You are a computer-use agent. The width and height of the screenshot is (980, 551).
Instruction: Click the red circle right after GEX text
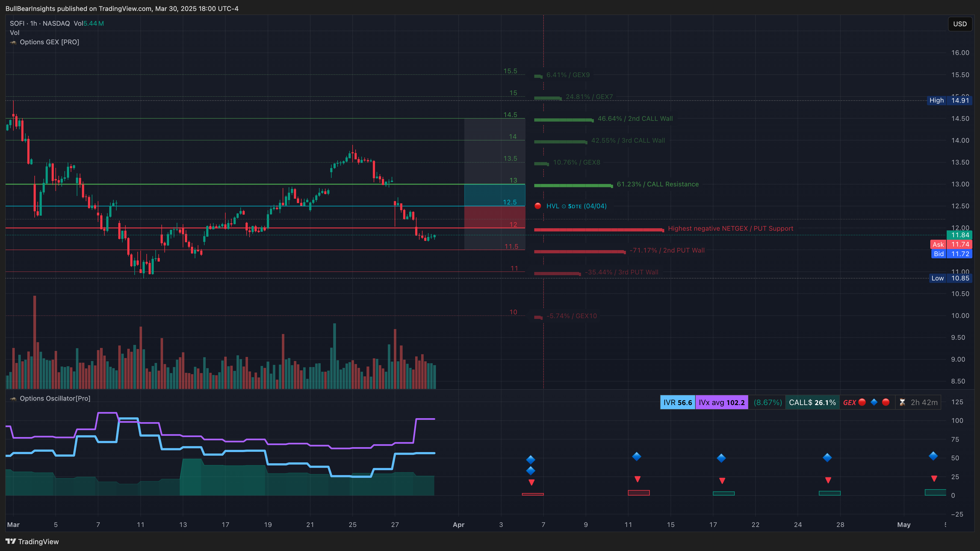point(862,402)
